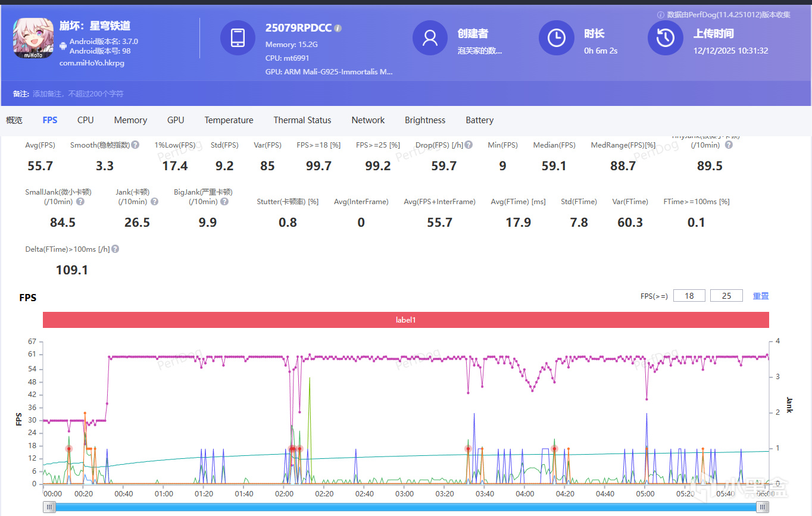Click help icon beside Delta(FTime)>100ms
812x516 pixels.
(115, 249)
